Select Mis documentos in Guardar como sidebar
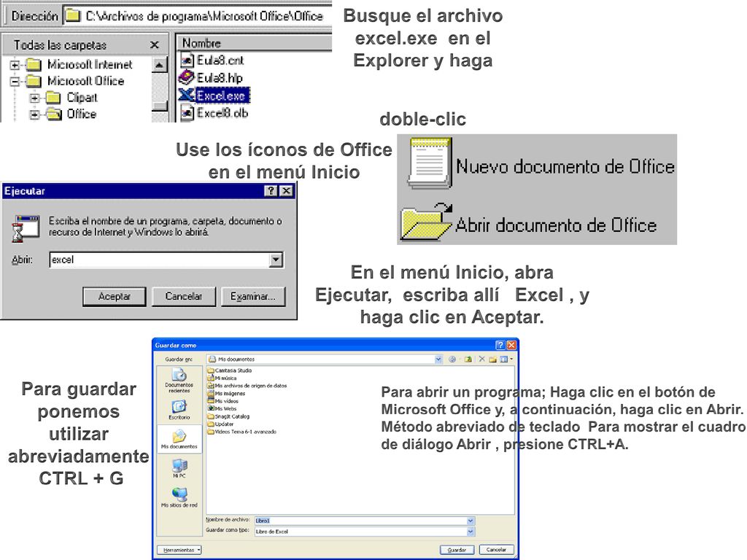 179,438
